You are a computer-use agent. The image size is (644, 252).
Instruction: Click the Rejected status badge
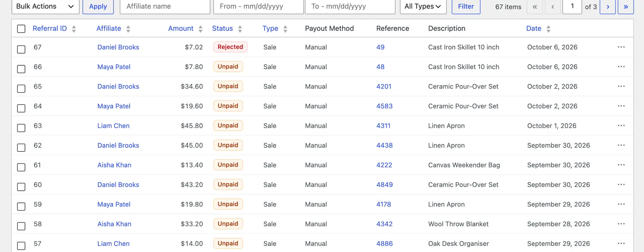(x=230, y=47)
